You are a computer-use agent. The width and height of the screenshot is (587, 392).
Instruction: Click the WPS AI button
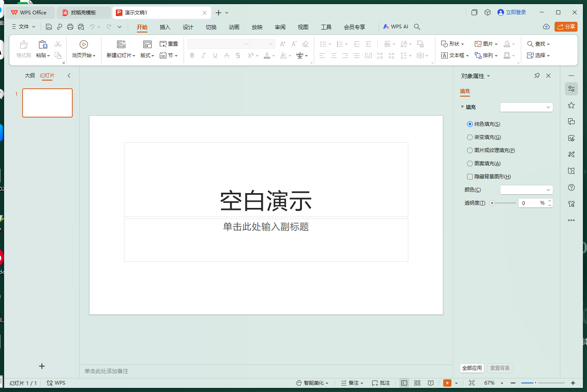(396, 27)
